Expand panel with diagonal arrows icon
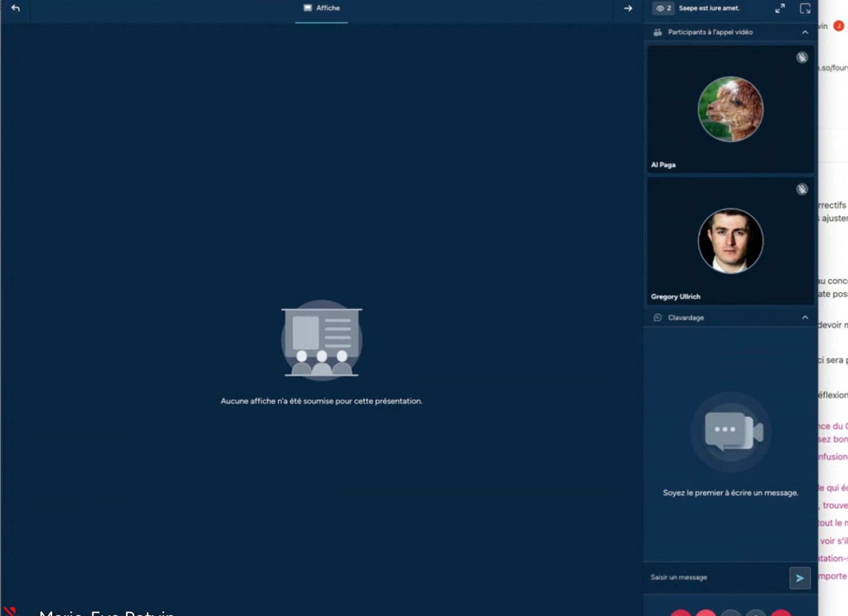Image resolution: width=848 pixels, height=616 pixels. (780, 8)
